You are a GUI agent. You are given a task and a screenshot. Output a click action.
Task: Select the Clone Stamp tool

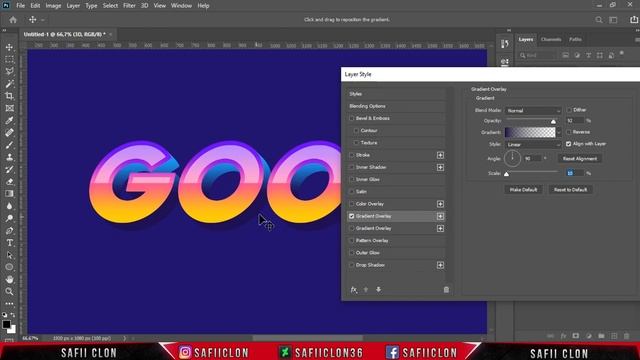coord(9,157)
